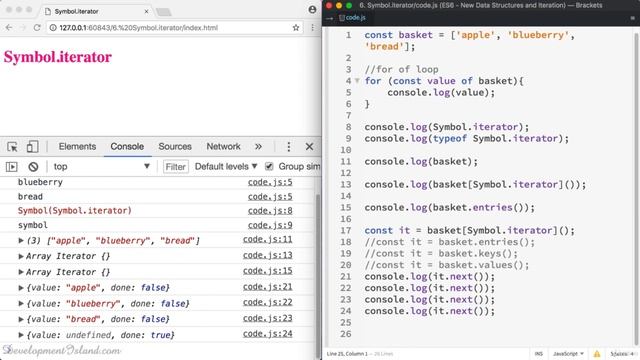Viewport: 640px width, 360px height.
Task: Collapse for loop fold arrow at line 4
Action: tap(357, 81)
